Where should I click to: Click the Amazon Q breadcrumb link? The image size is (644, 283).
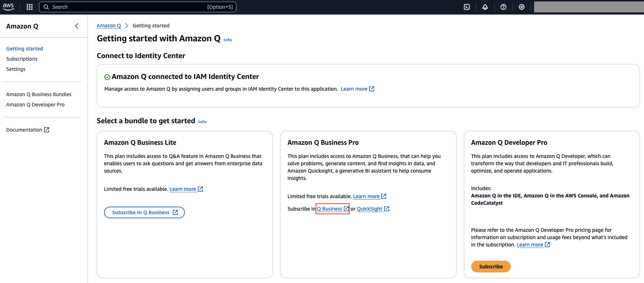(x=109, y=26)
